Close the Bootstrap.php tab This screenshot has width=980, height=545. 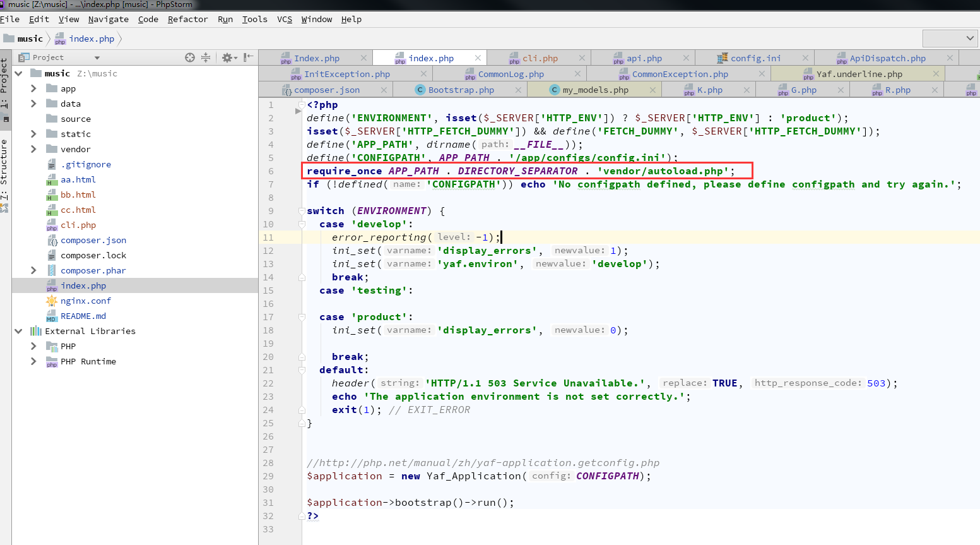(x=518, y=90)
